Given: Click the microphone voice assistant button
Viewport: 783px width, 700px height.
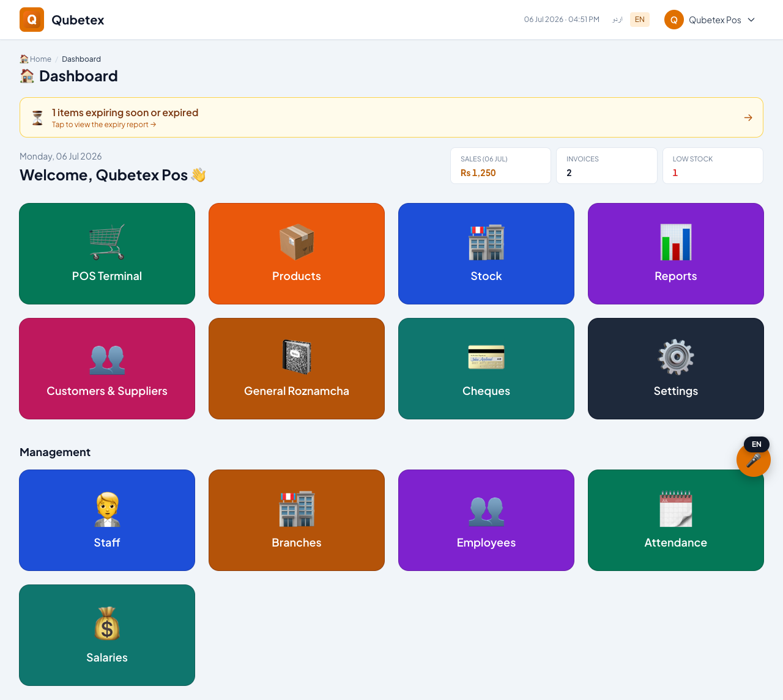Looking at the screenshot, I should 754,460.
